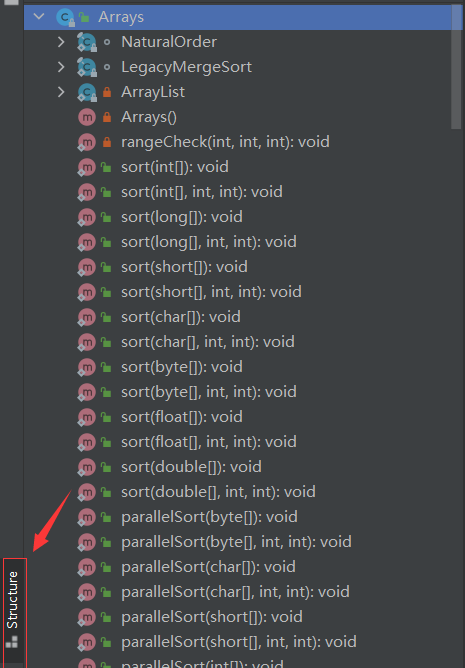Select parallelSort(short[], int, int) method
The image size is (465, 668).
(239, 642)
